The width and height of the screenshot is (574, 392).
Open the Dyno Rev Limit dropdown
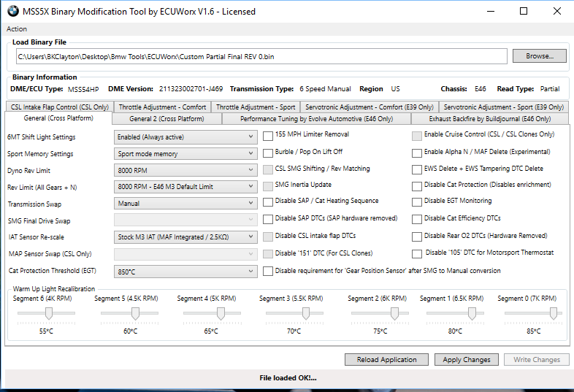click(185, 170)
